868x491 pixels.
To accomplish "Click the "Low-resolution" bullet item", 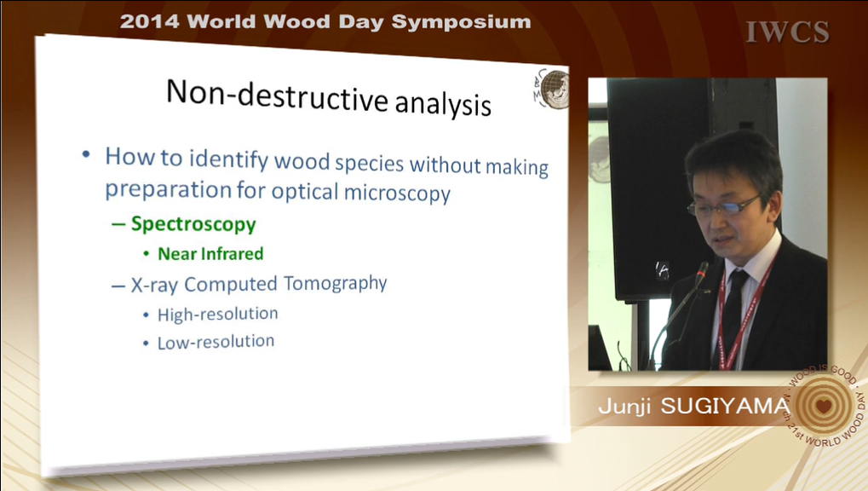I will click(x=216, y=342).
